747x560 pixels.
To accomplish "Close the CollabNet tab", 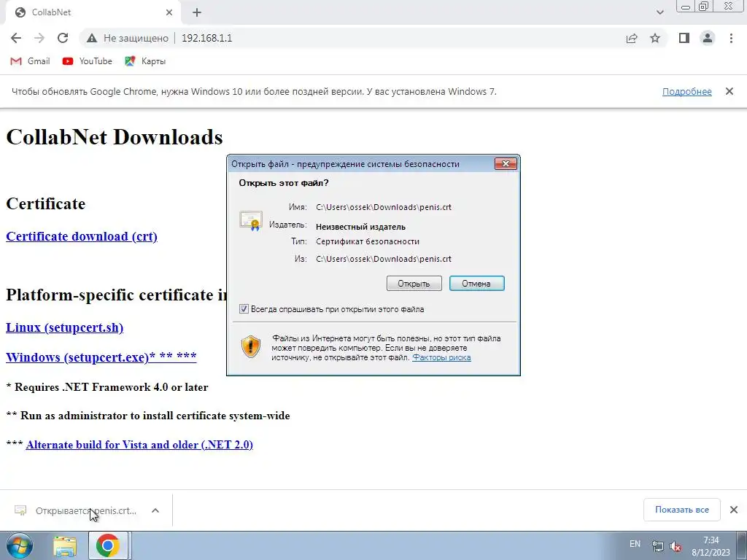I will click(x=169, y=12).
